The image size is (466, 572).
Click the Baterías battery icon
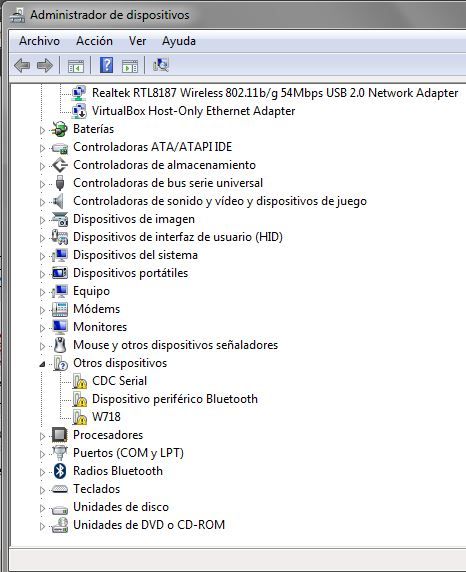tap(59, 129)
